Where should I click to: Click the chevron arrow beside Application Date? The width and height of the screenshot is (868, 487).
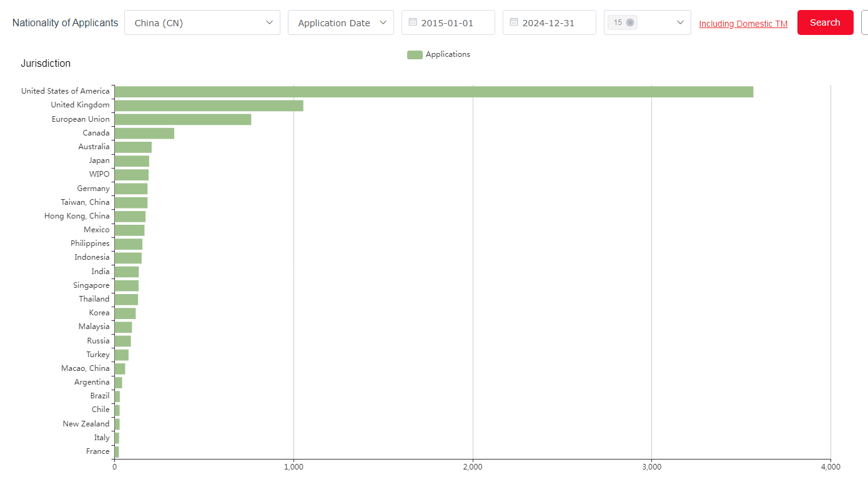(x=383, y=22)
